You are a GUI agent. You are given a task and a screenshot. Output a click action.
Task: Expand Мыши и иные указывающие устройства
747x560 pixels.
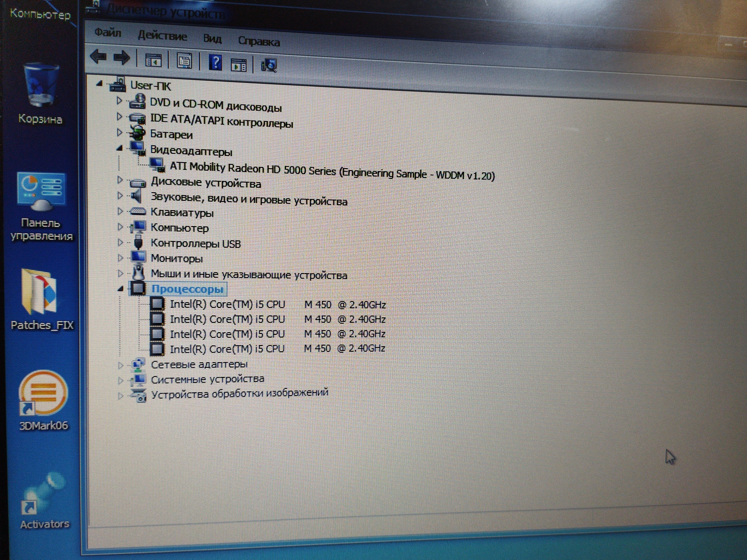[120, 273]
